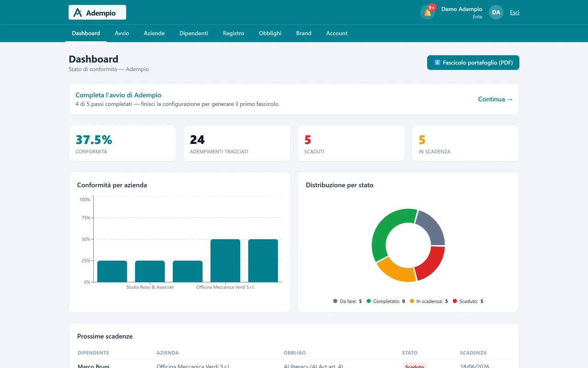Click the Obbligo column header
The height and width of the screenshot is (368, 588).
(295, 353)
